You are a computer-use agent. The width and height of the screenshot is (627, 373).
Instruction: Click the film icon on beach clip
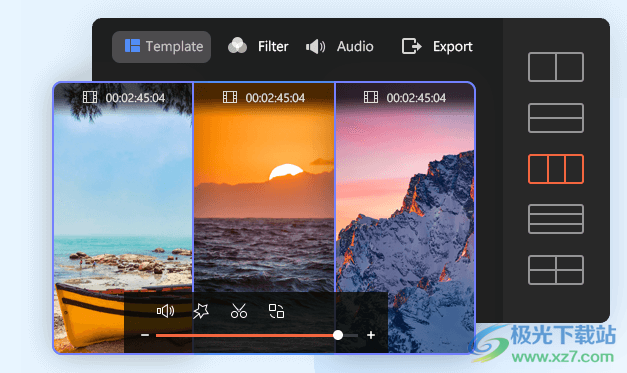coord(90,97)
